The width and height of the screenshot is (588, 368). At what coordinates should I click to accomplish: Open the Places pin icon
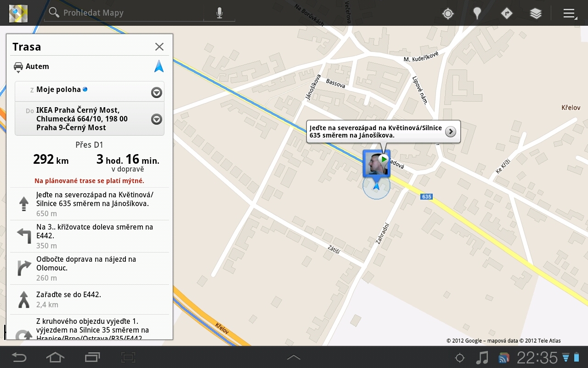pyautogui.click(x=477, y=13)
